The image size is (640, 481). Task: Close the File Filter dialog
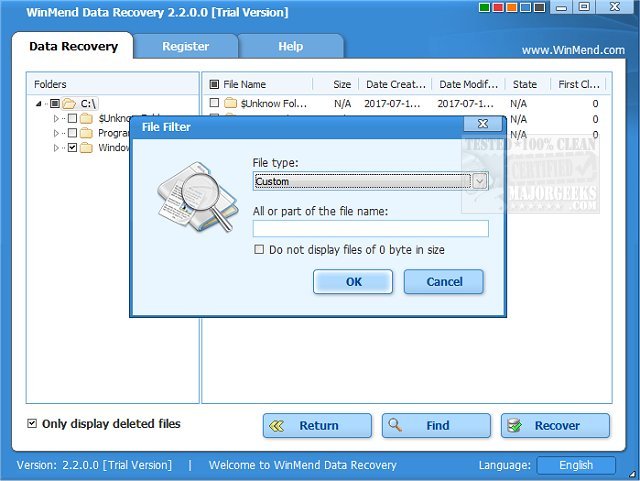[x=483, y=123]
